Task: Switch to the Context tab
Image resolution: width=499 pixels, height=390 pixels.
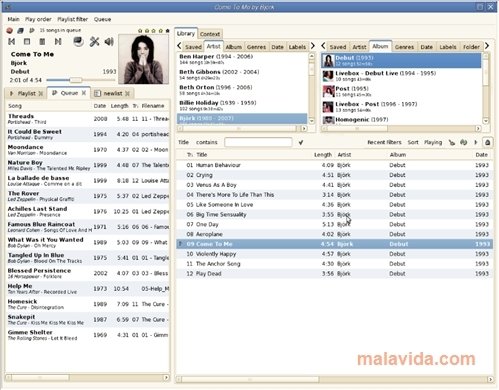Action: 210,34
